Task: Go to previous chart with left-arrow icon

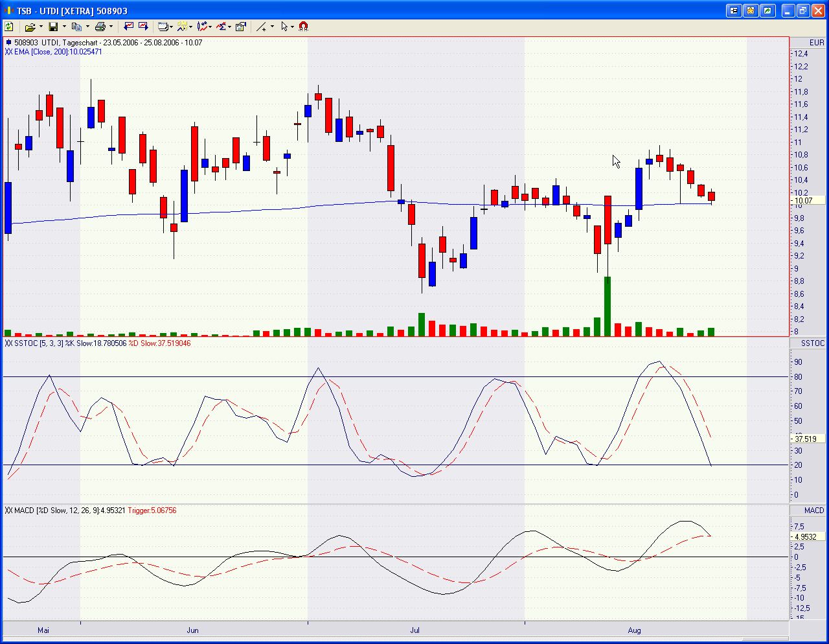Action: [x=128, y=27]
